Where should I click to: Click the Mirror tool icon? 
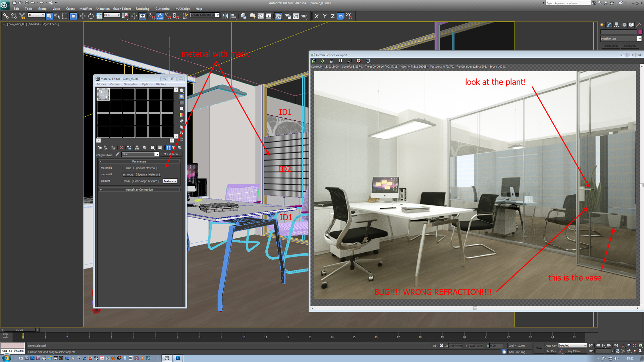tap(225, 16)
